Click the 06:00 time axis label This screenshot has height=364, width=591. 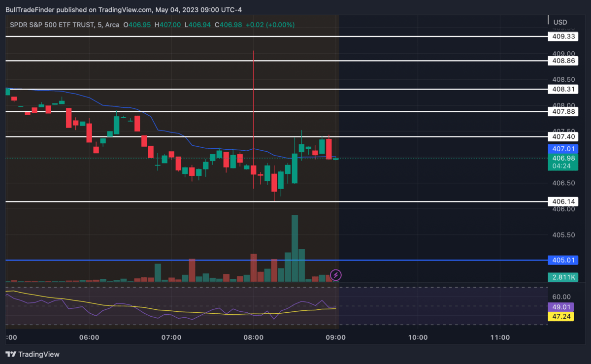pyautogui.click(x=89, y=337)
